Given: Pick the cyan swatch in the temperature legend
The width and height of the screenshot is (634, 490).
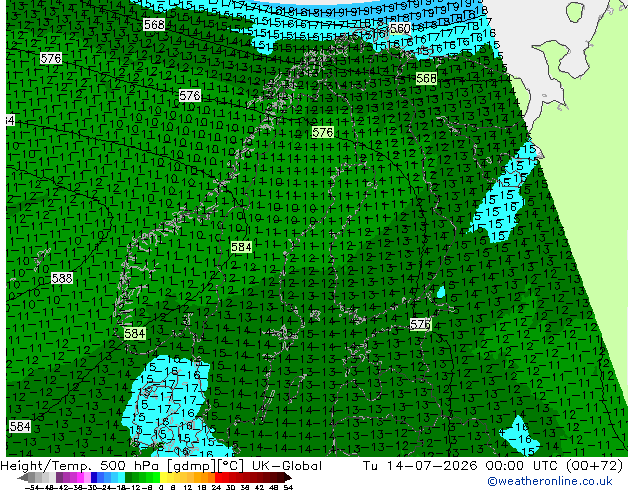Looking at the screenshot, I should (x=122, y=478).
